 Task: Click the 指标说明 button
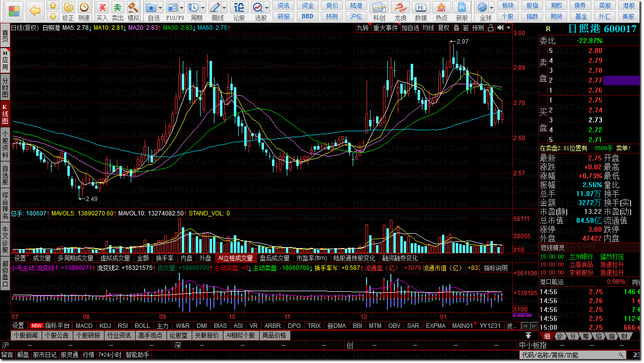click(496, 268)
